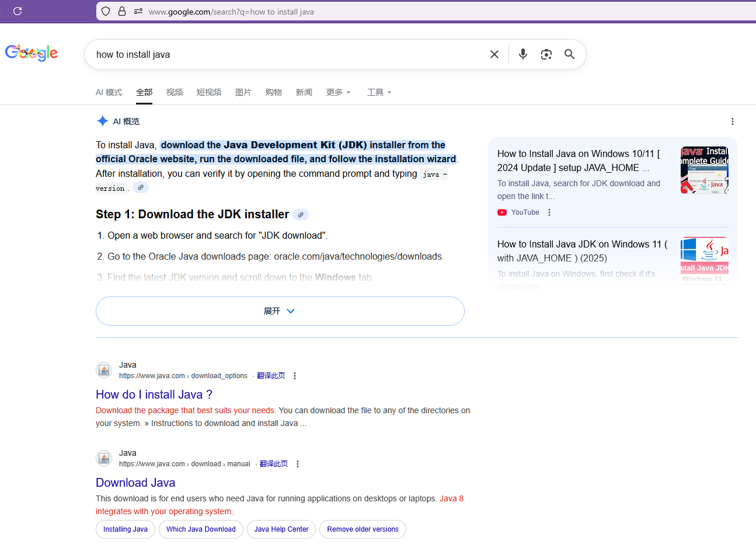Screen dimensions: 756x548
Task: Reload the page with the browser refresh icon
Action: pos(18,11)
